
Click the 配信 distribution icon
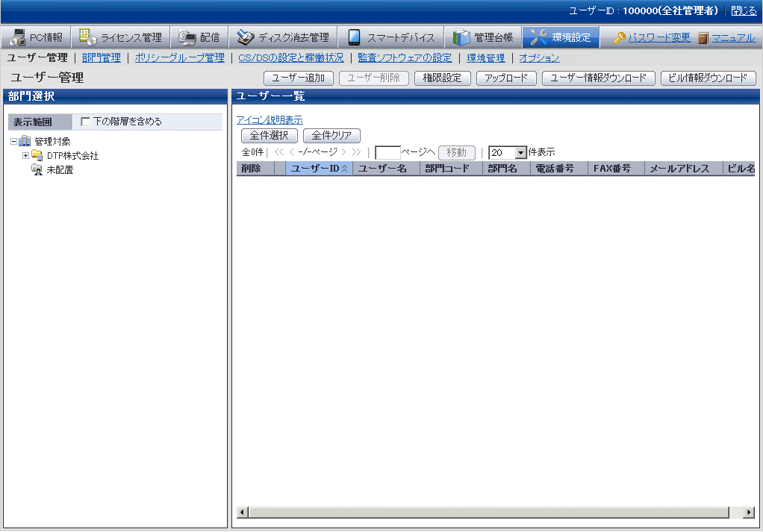tap(187, 37)
